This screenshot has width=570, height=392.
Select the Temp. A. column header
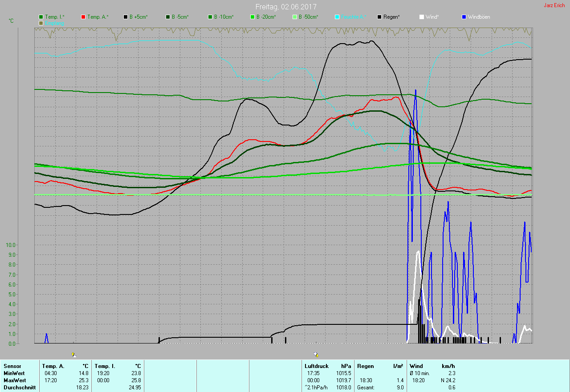53,366
